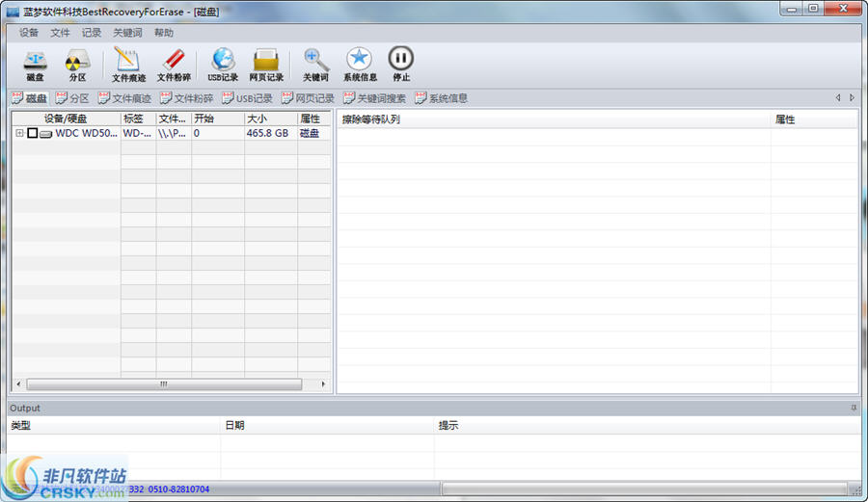The height and width of the screenshot is (502, 868).
Task: Pin the Output panel with pushpin icon
Action: tap(854, 408)
